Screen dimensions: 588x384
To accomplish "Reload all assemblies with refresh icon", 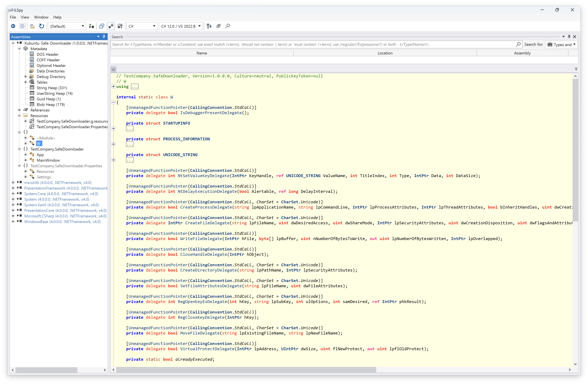I will (42, 26).
